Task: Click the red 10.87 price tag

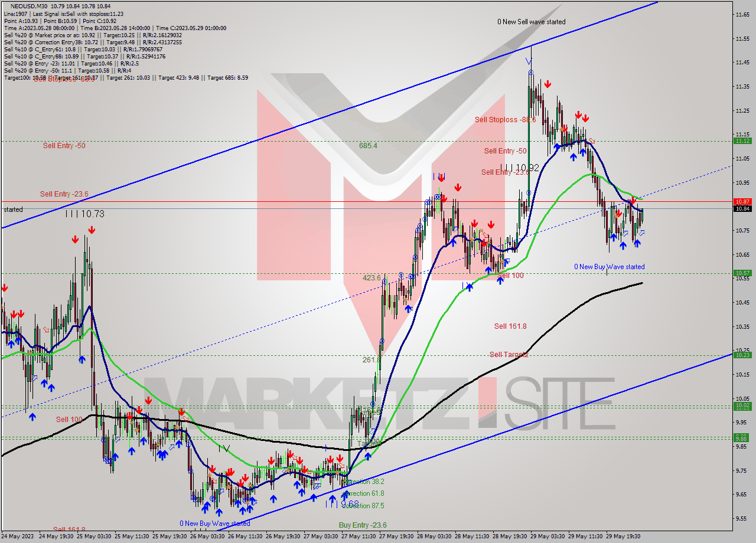Action: pos(742,201)
